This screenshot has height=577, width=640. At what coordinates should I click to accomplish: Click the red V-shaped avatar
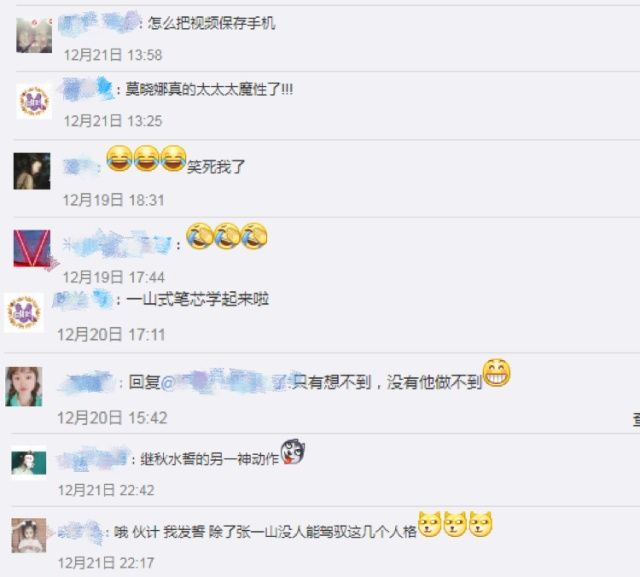32,248
